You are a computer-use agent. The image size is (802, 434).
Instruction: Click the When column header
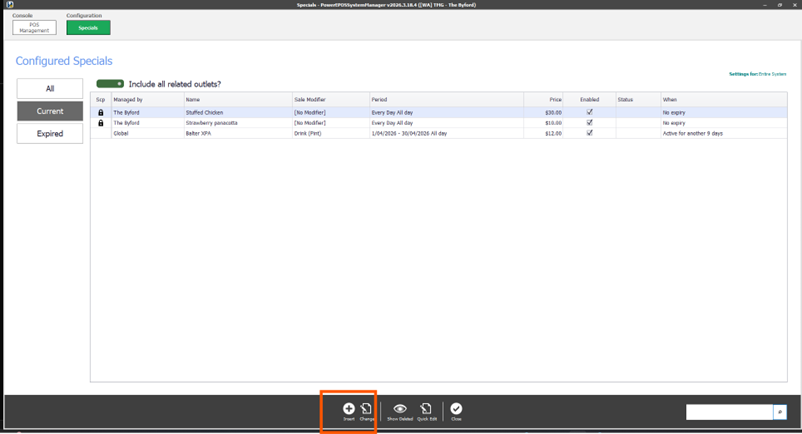click(x=724, y=100)
